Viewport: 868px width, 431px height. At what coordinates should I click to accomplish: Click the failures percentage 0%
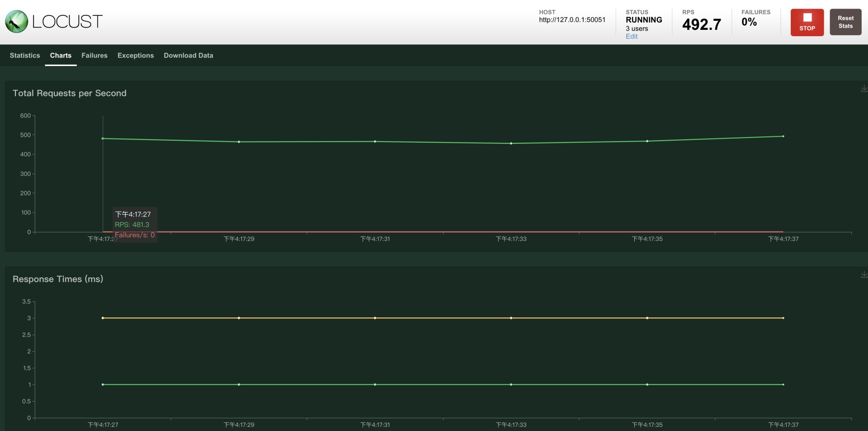point(749,22)
